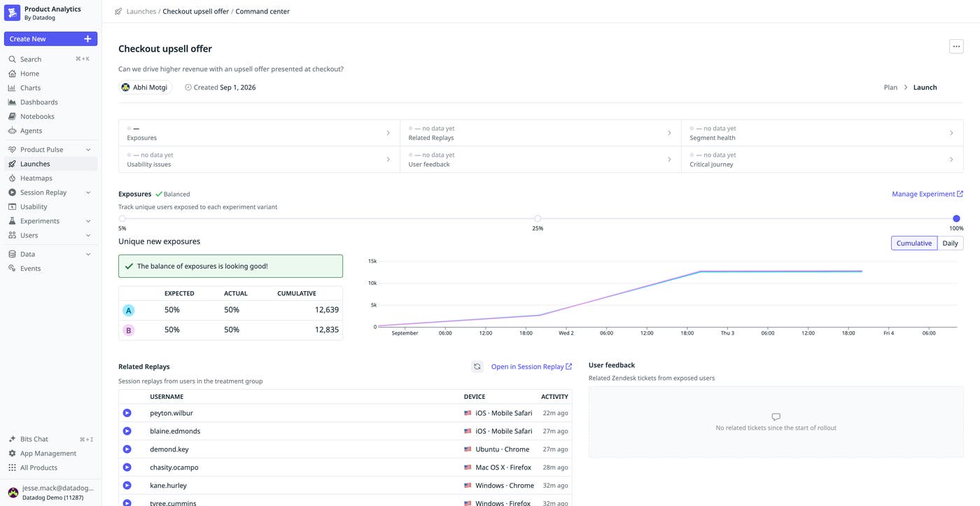Set rollout slider to 100% stop
The width and height of the screenshot is (980, 506).
pyautogui.click(x=956, y=218)
